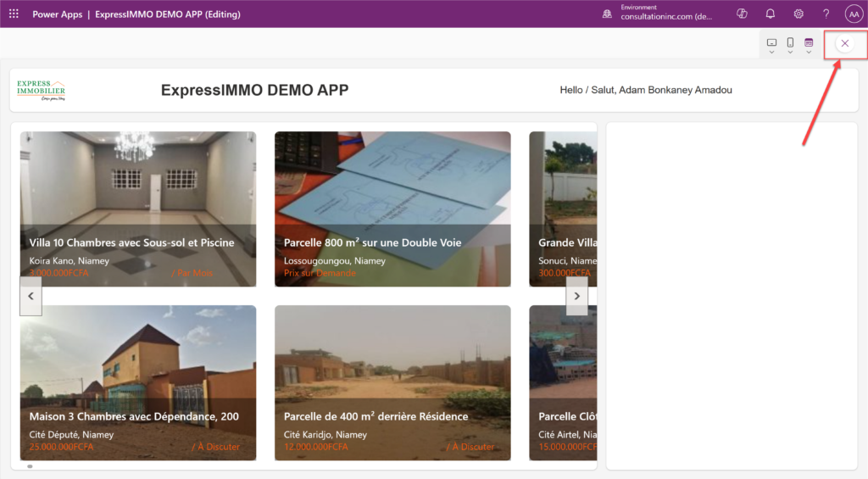Image resolution: width=868 pixels, height=479 pixels.
Task: Click the Hello / Salut greeting text
Action: tap(645, 90)
